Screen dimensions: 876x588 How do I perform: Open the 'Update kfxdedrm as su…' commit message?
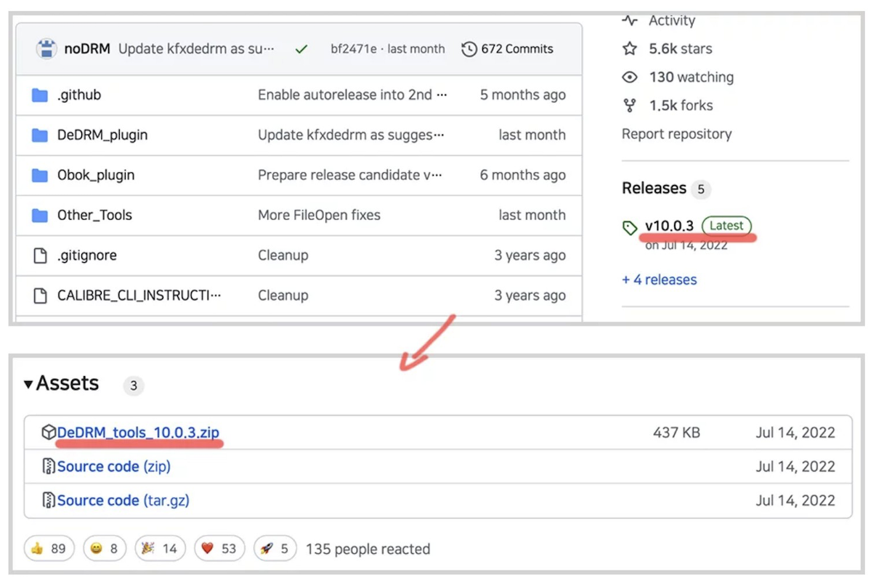pos(197,49)
